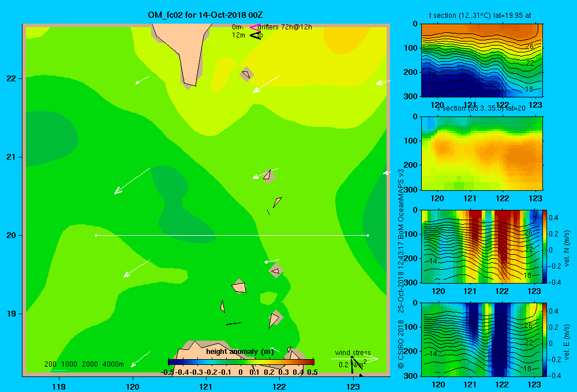Click the "1000" depth contour label
The height and width of the screenshot is (392, 577).
point(69,364)
